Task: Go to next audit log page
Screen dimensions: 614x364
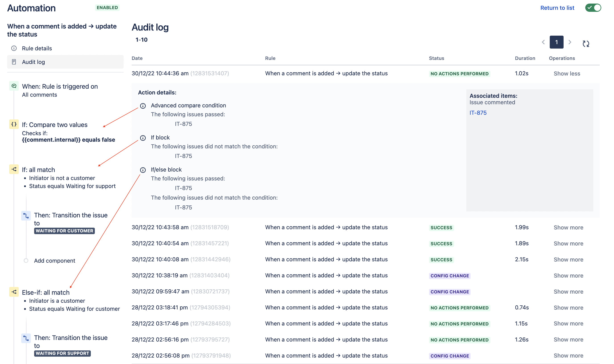Action: click(x=570, y=42)
